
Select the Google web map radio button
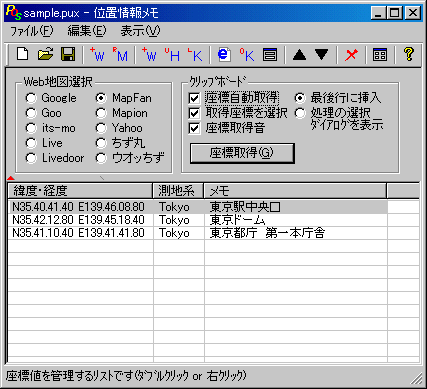[x=31, y=98]
